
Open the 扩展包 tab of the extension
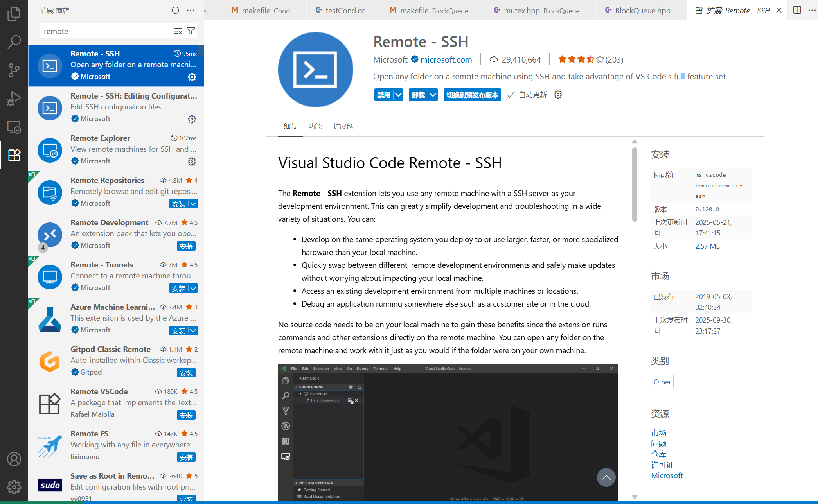343,126
